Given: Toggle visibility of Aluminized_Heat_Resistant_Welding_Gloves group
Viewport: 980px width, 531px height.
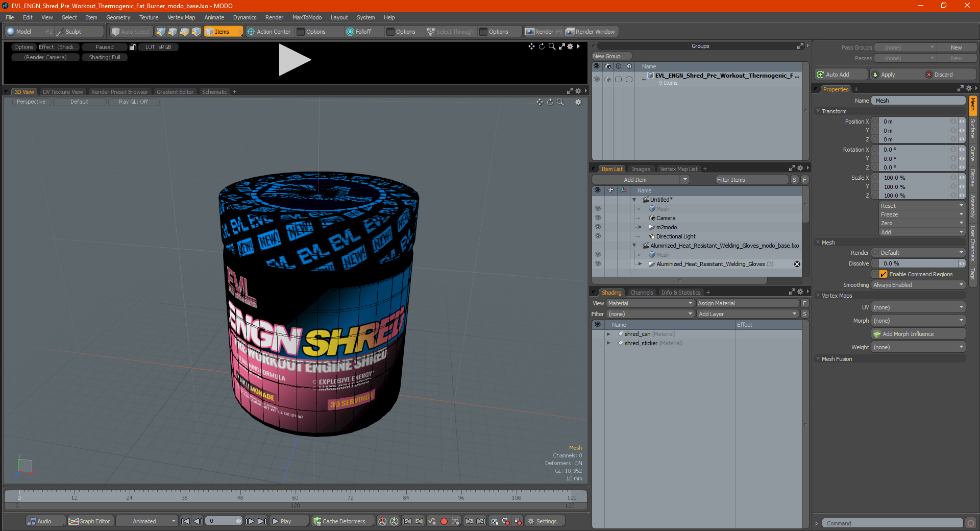Looking at the screenshot, I should [x=598, y=264].
